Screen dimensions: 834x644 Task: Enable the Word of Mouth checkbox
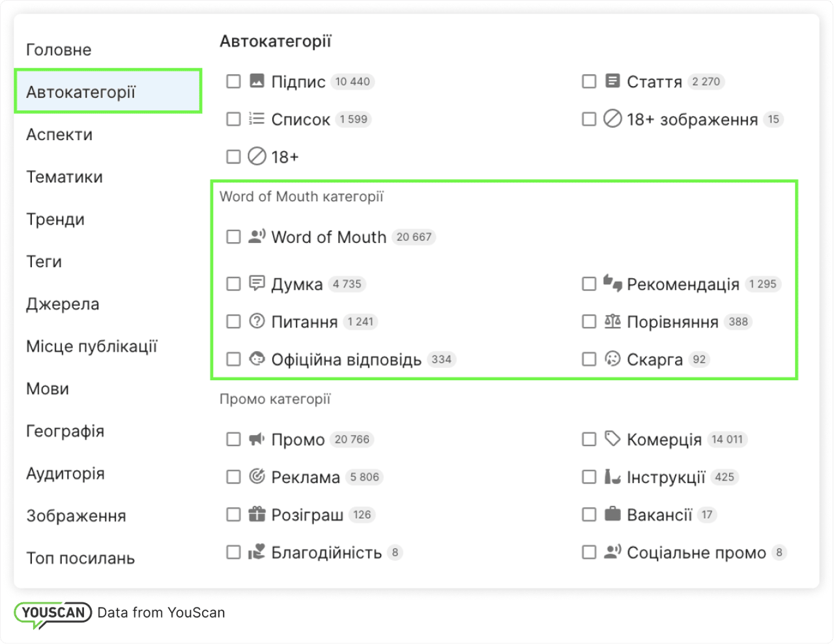tap(233, 236)
